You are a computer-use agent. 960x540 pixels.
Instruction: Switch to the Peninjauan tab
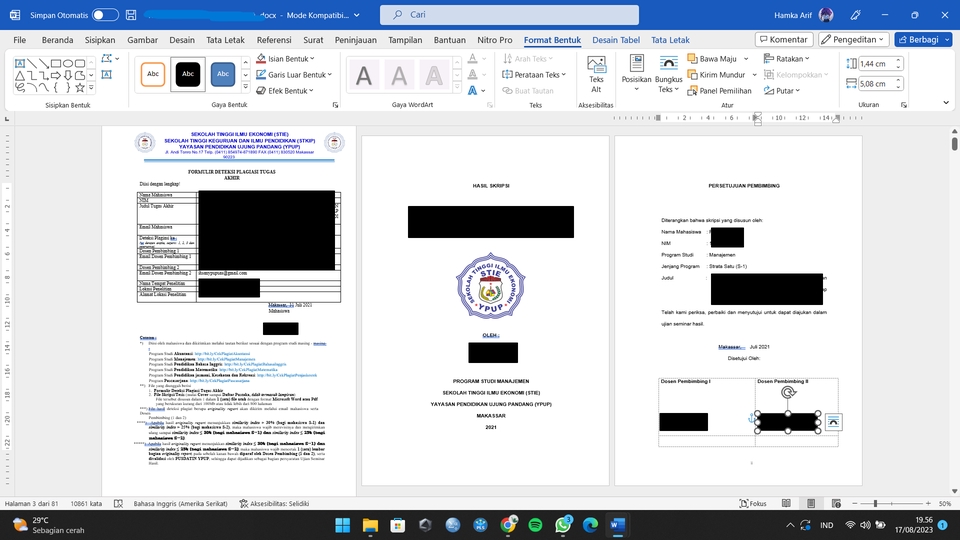356,40
